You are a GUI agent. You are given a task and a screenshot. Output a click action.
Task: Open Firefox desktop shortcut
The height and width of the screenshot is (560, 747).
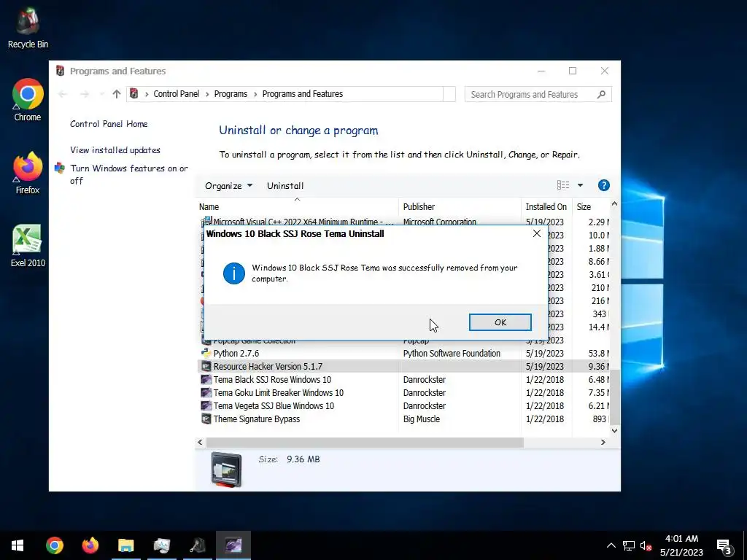click(28, 174)
